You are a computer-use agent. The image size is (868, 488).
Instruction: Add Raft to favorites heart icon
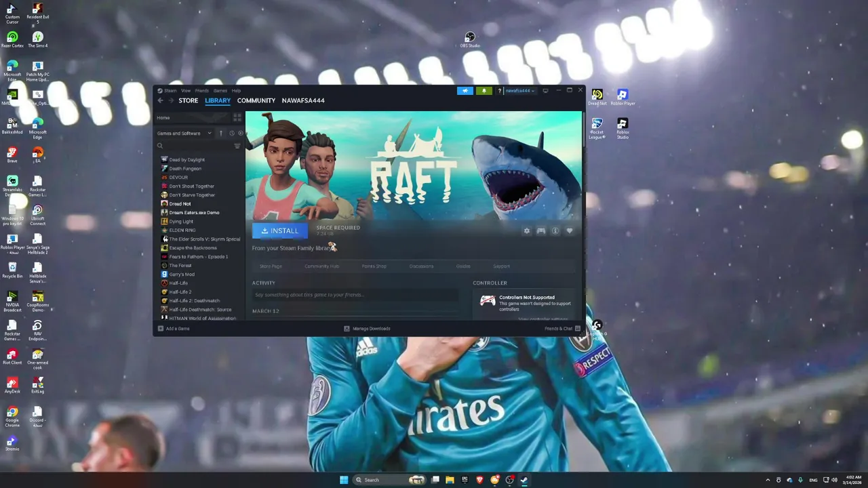[570, 231]
